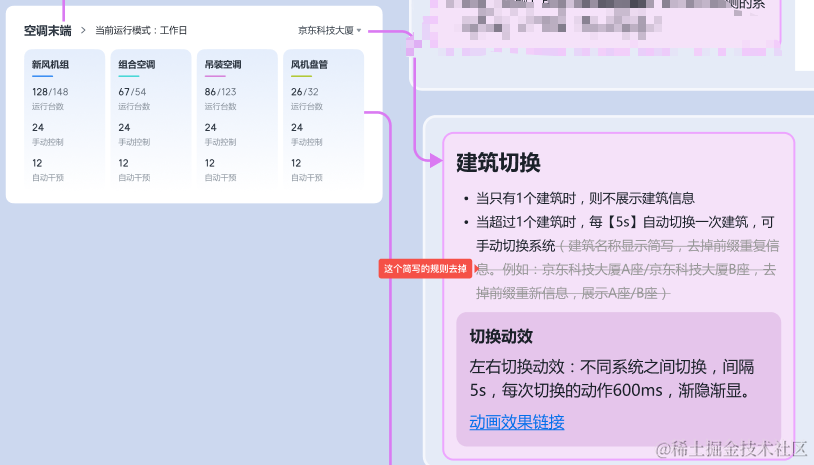Image resolution: width=814 pixels, height=465 pixels.
Task: Click the 切换动效 subheading
Action: point(501,336)
